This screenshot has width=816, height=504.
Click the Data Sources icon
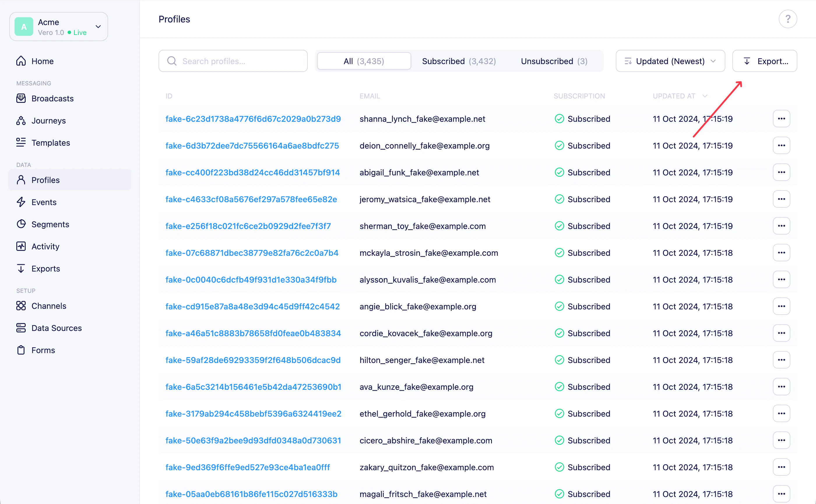[21, 328]
